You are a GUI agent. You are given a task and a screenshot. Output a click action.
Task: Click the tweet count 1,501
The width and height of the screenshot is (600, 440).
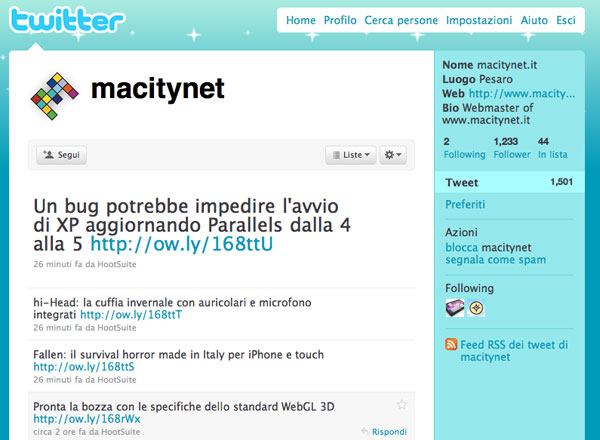562,182
